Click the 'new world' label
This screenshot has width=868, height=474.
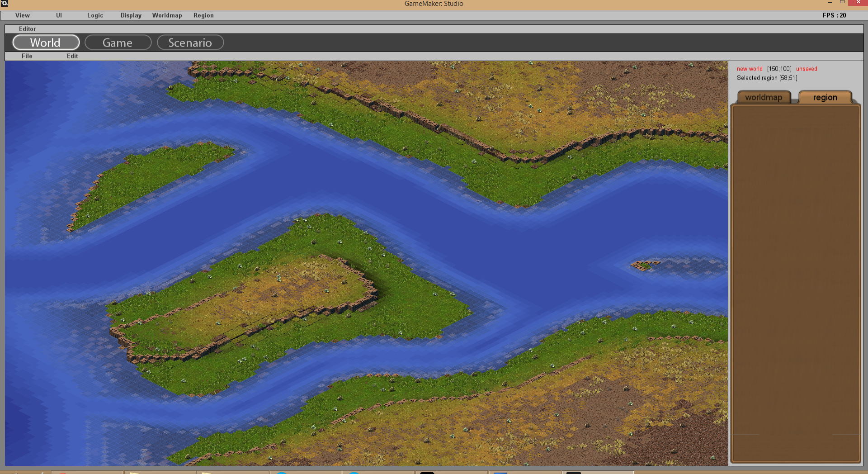pos(750,69)
